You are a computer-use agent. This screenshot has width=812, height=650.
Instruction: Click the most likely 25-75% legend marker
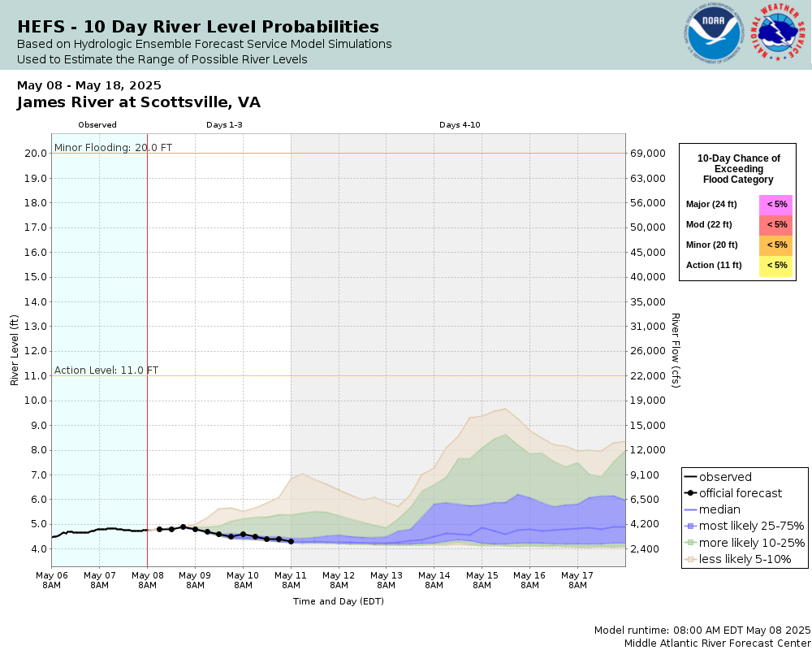click(690, 526)
